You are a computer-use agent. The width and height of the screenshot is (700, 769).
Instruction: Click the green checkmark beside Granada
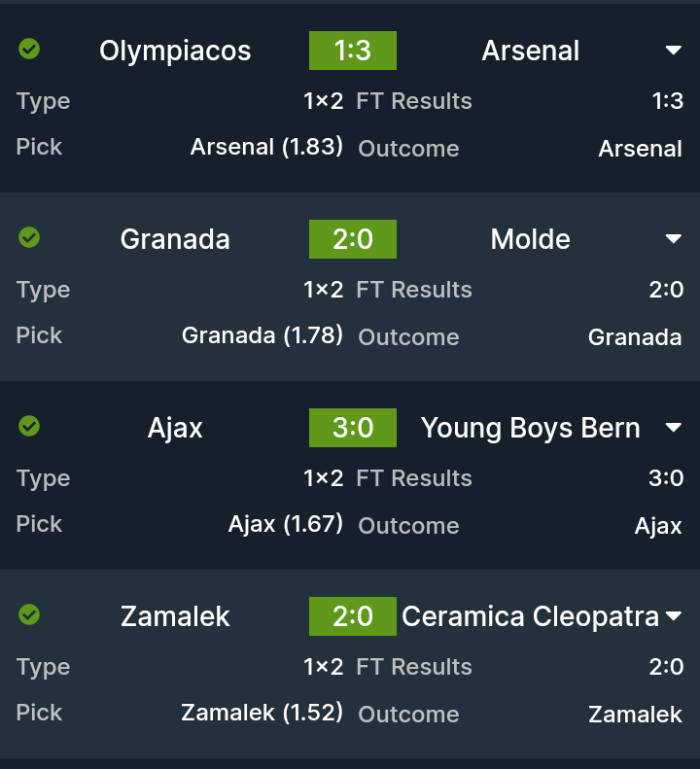[29, 237]
